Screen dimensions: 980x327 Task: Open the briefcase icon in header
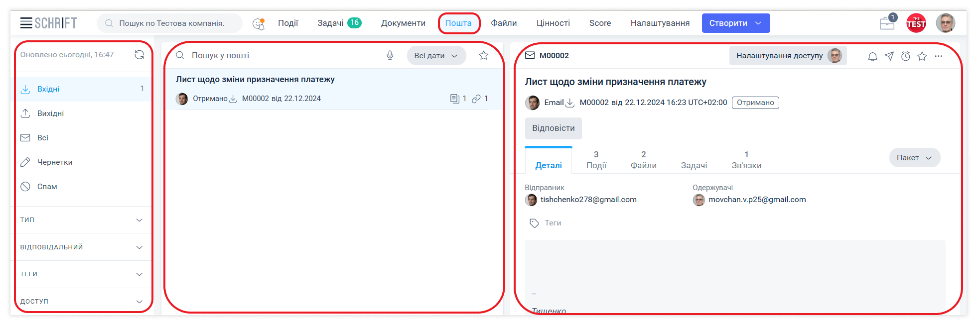(887, 23)
